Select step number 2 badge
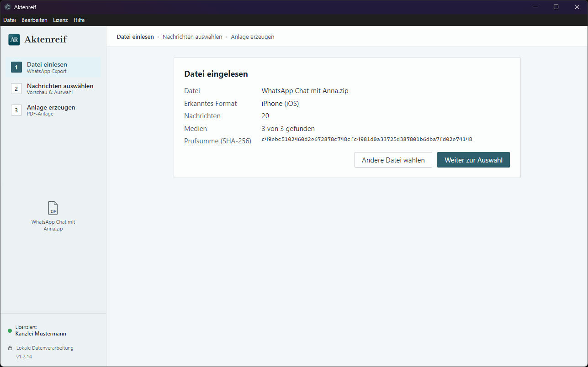Screen dimensions: 588x367 [x=16, y=89]
